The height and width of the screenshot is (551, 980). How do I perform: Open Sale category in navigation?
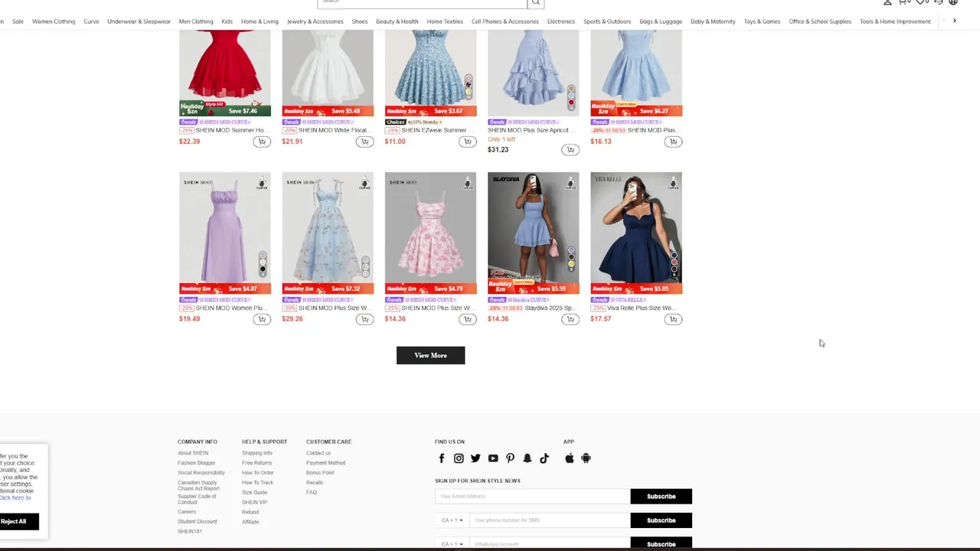point(18,21)
